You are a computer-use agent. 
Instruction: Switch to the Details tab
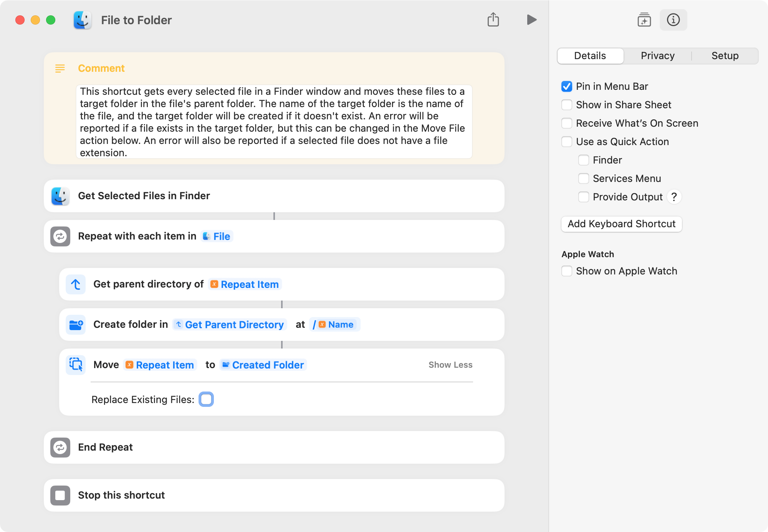pyautogui.click(x=590, y=56)
